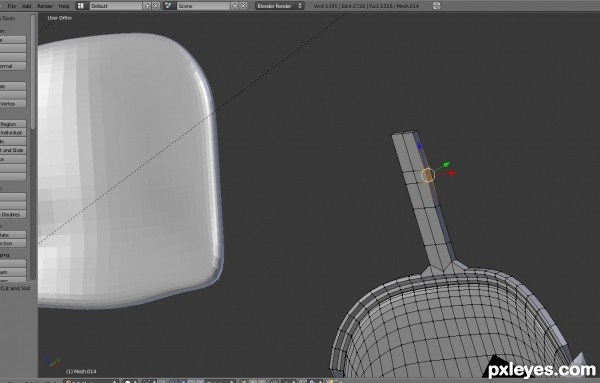Open the Render menu

[45, 6]
